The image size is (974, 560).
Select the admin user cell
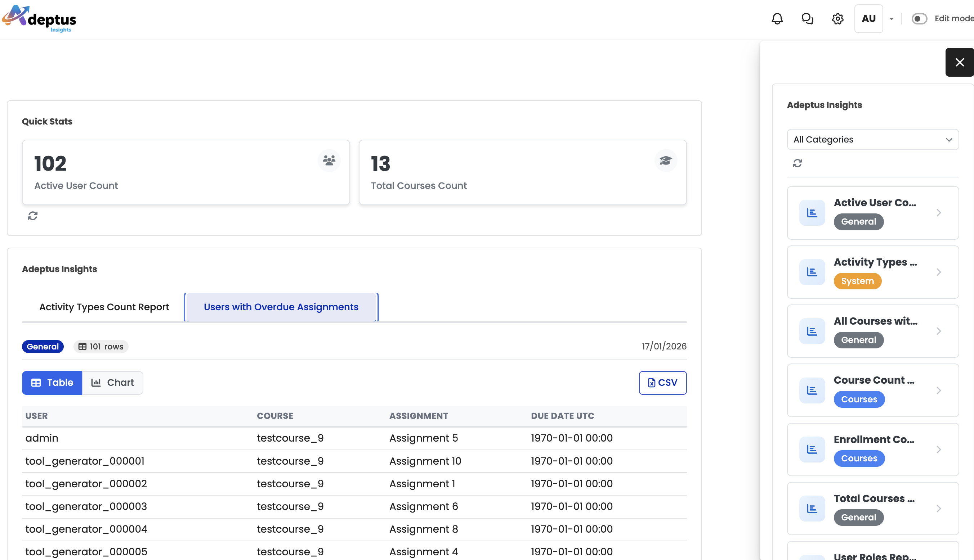pos(41,438)
